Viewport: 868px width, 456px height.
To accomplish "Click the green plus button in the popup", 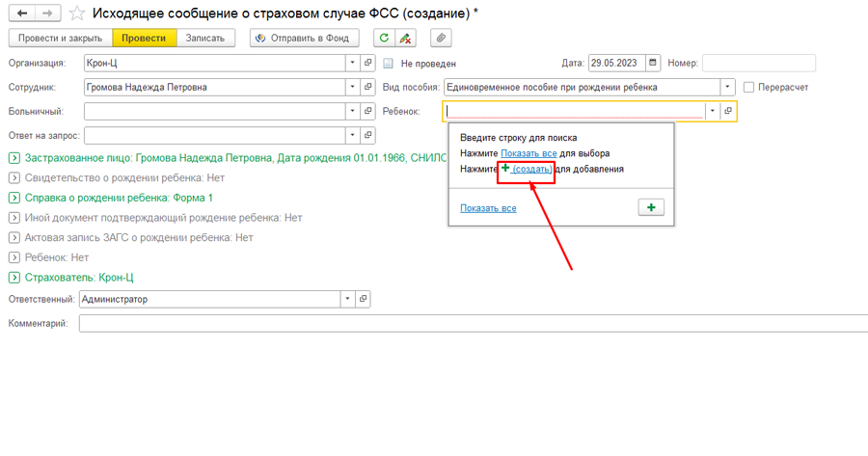I will (x=651, y=207).
